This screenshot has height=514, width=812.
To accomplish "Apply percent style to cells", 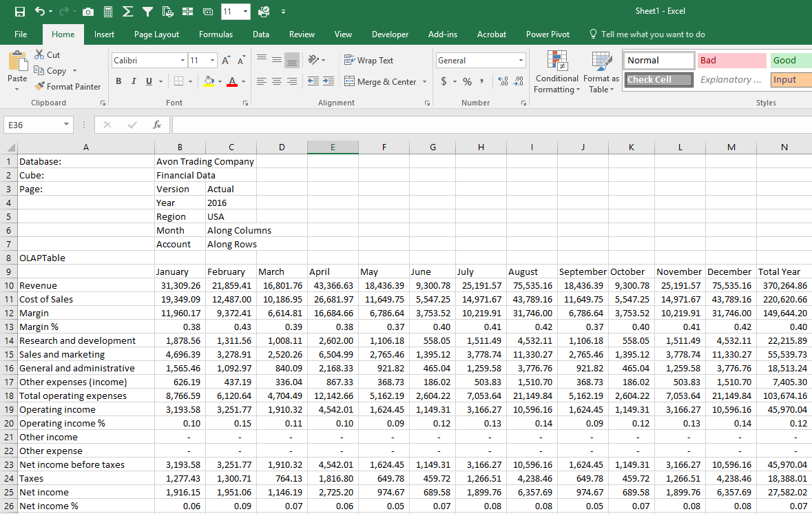I will [467, 81].
